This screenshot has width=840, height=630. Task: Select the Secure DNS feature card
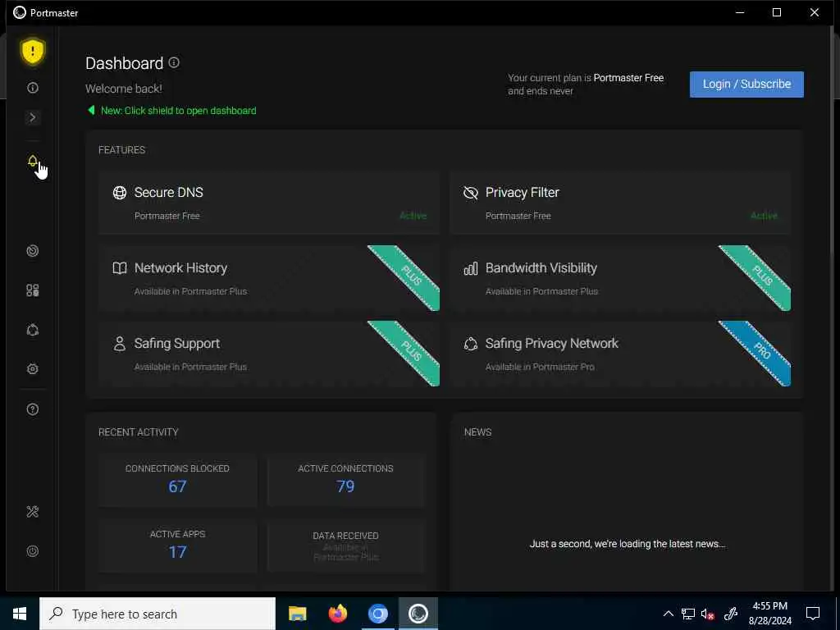(x=269, y=203)
